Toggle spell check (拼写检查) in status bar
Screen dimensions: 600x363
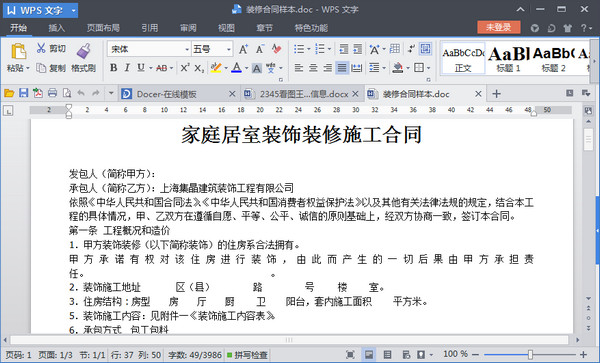coord(248,355)
